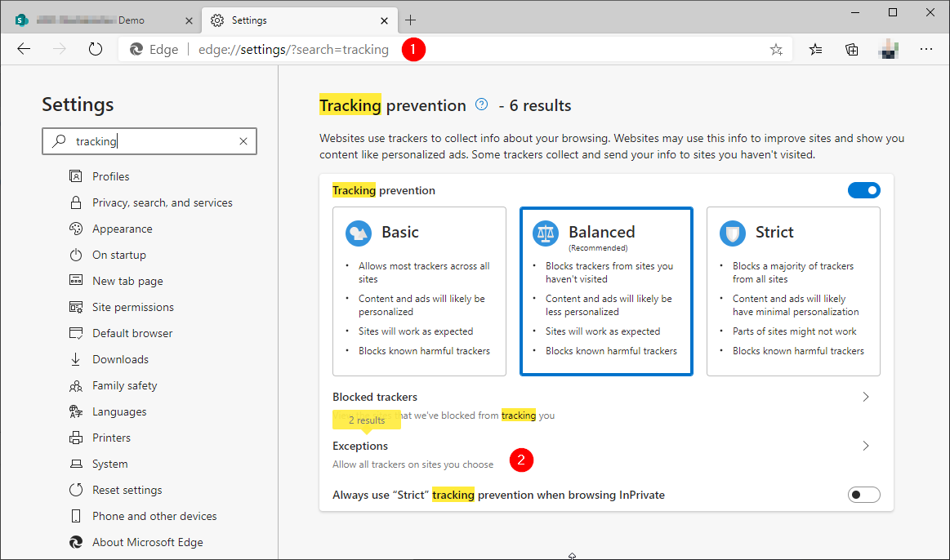
Task: Add this page to favorites star icon
Action: click(776, 50)
